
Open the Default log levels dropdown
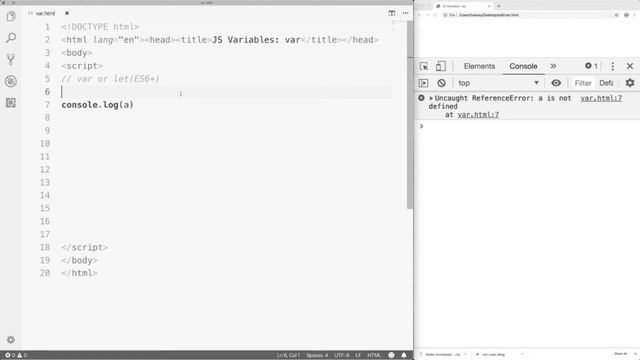(606, 83)
